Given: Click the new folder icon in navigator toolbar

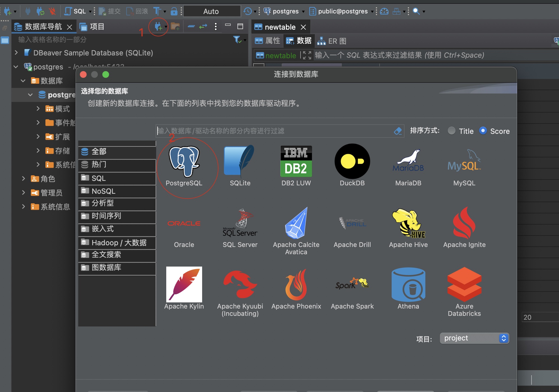Looking at the screenshot, I should coord(175,27).
